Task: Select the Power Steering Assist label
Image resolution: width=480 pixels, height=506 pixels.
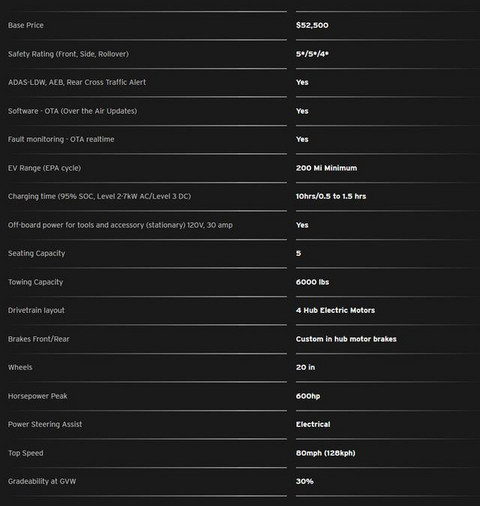Action: 45,424
